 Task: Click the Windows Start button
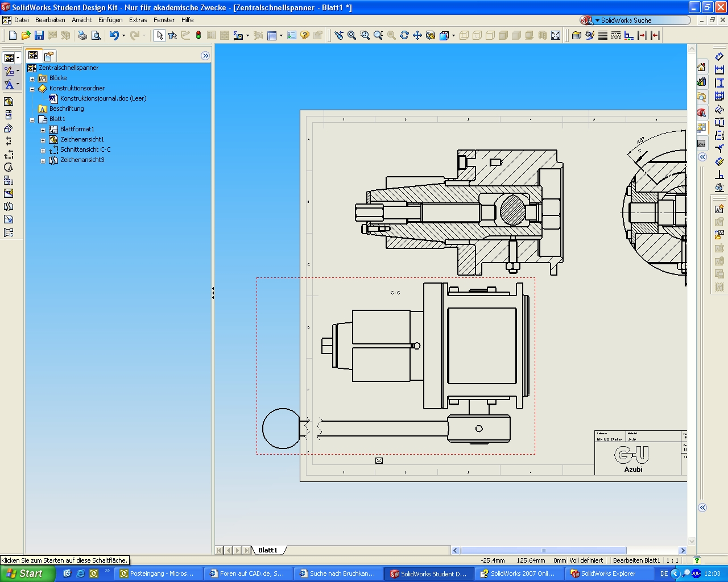[x=27, y=573]
